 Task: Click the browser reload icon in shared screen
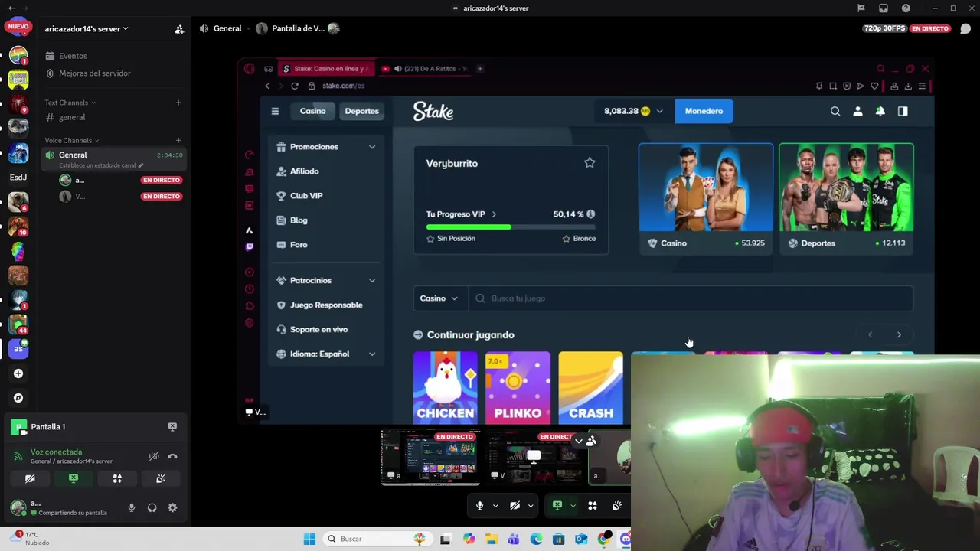coord(295,86)
